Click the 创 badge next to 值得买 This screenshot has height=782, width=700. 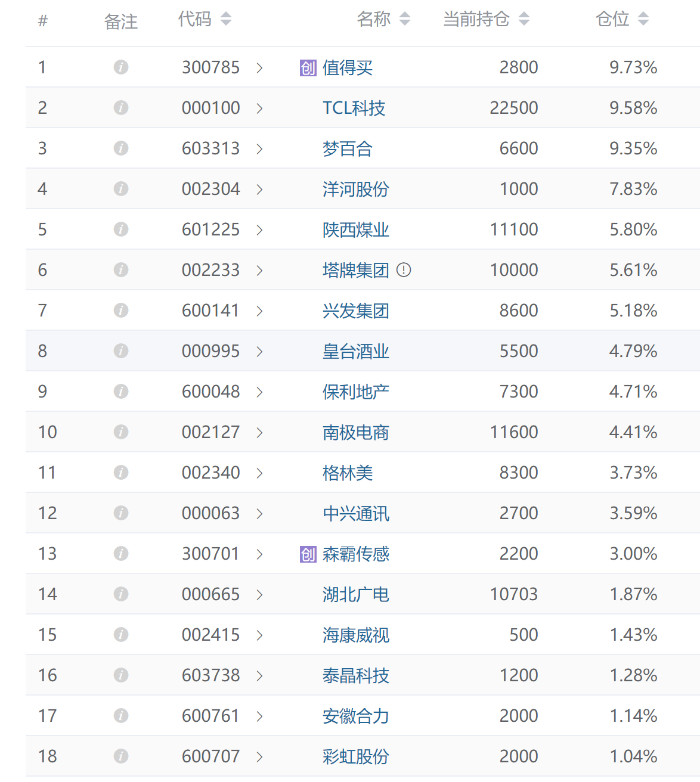tap(308, 68)
